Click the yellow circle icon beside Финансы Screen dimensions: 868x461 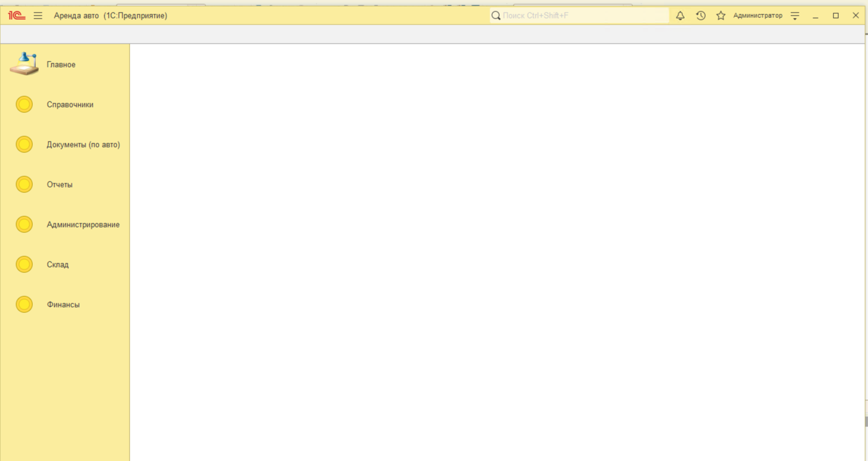(24, 305)
